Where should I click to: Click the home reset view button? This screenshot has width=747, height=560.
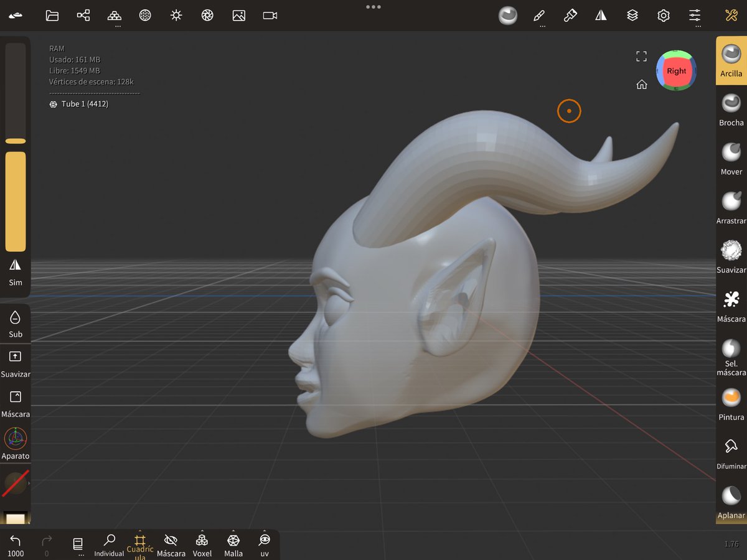point(642,85)
